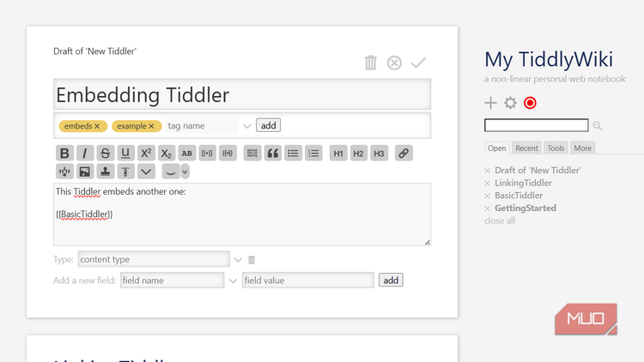Delete the draft tiddler with trash icon
Screen dimensions: 644x362
(370, 63)
